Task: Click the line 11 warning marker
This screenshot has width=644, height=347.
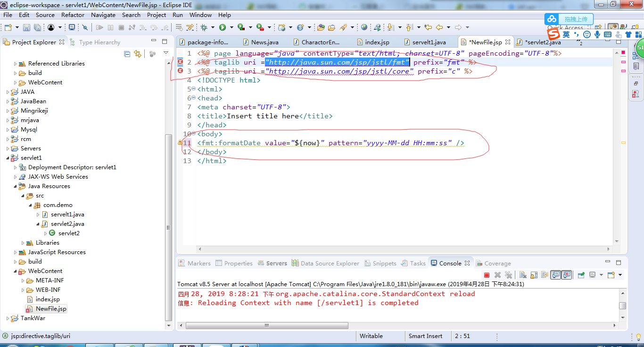Action: point(180,142)
